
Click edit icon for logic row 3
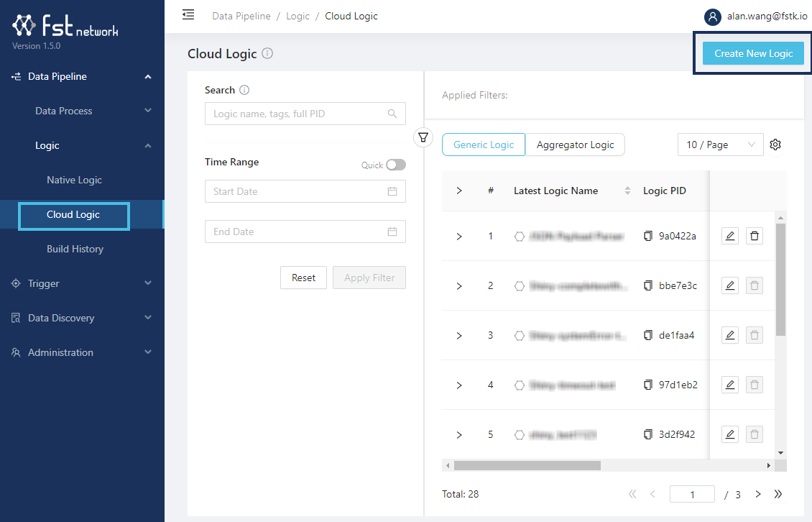pyautogui.click(x=730, y=335)
